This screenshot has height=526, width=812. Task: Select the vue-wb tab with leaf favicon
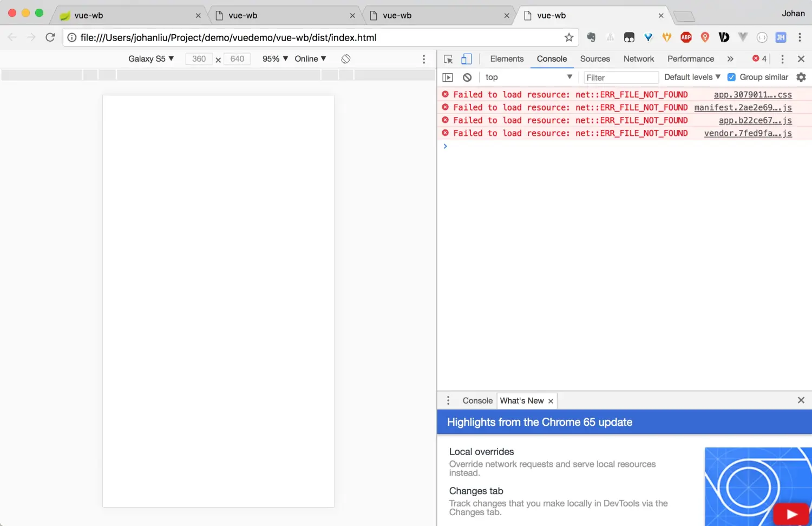coord(129,15)
